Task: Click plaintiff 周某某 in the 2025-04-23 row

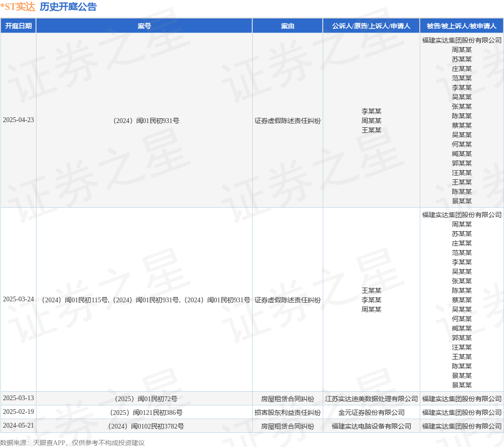Action: (x=371, y=121)
